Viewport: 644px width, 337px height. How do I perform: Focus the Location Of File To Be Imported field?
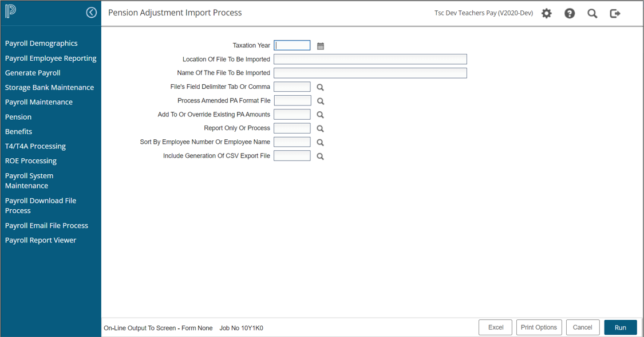[370, 59]
